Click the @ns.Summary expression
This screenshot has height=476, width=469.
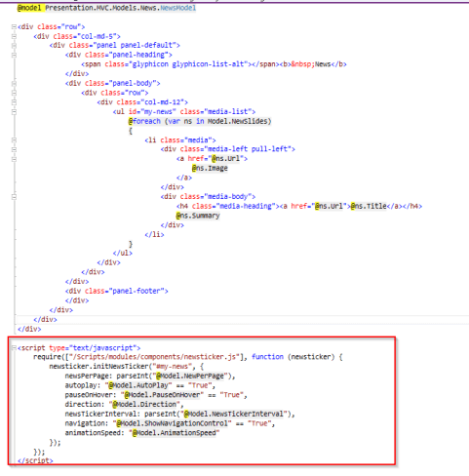pyautogui.click(x=198, y=216)
